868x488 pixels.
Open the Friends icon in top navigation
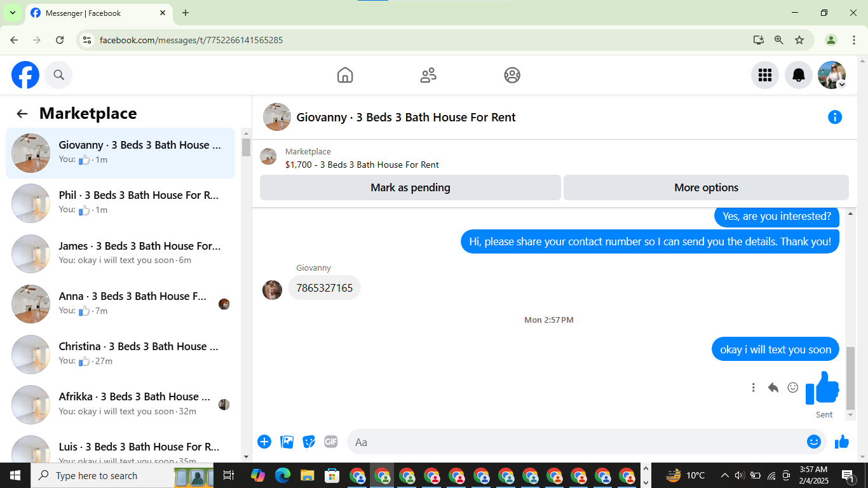[428, 75]
